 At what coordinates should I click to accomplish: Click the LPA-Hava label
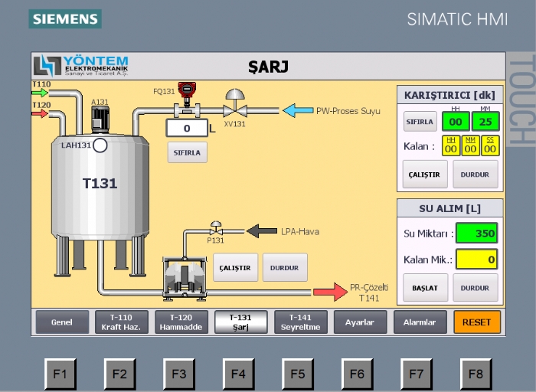[x=300, y=231]
